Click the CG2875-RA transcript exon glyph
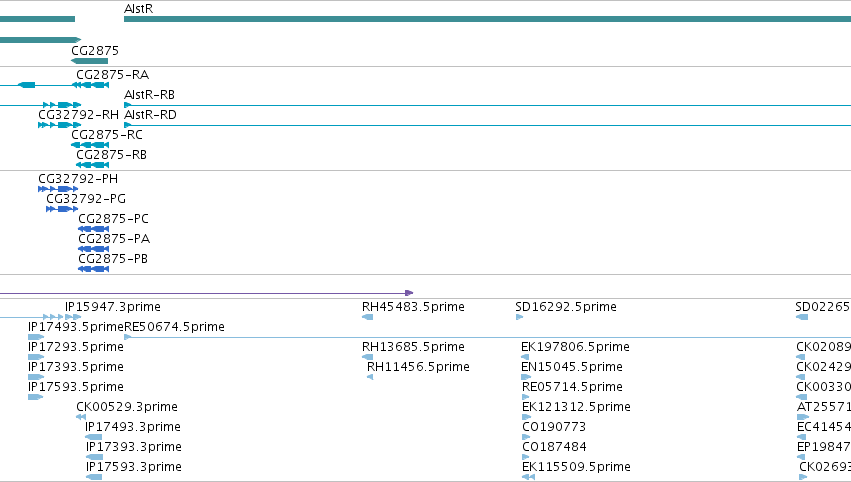 [91, 85]
